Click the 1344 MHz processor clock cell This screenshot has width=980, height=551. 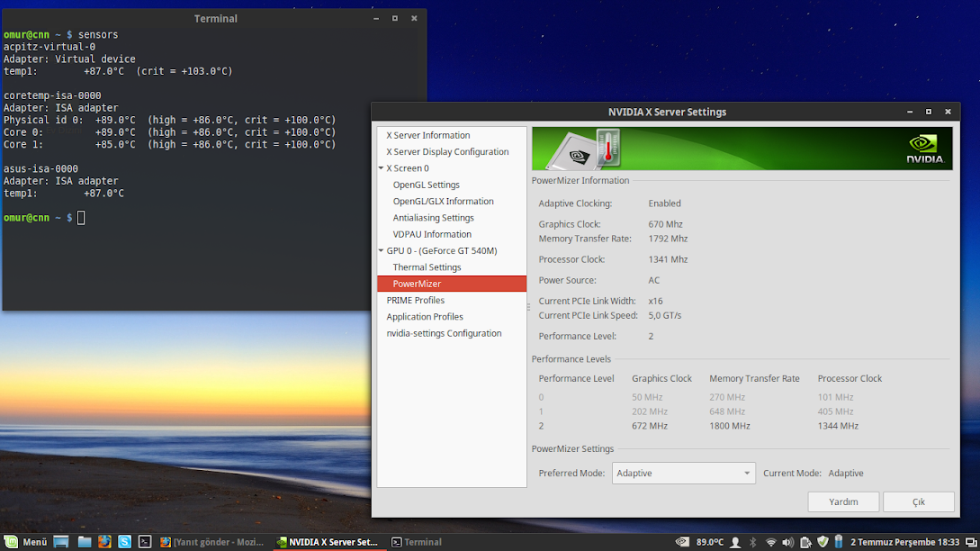(838, 426)
